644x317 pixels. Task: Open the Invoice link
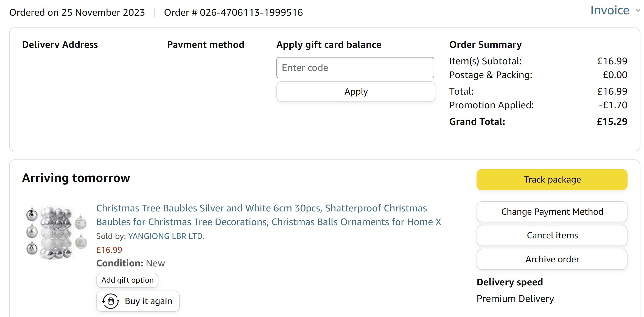(609, 10)
